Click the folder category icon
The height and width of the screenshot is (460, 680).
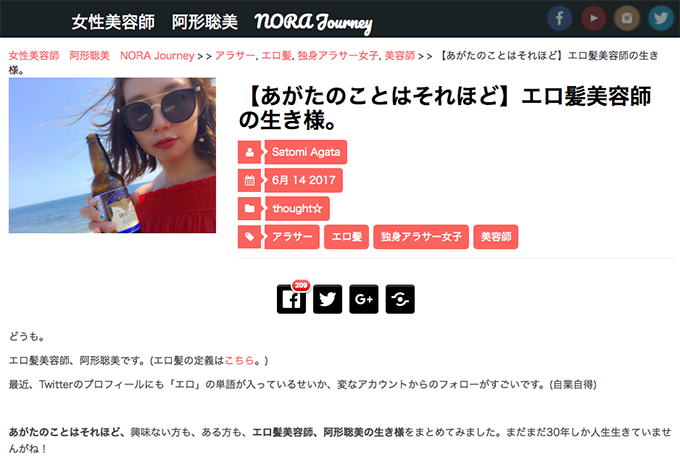[x=250, y=209]
